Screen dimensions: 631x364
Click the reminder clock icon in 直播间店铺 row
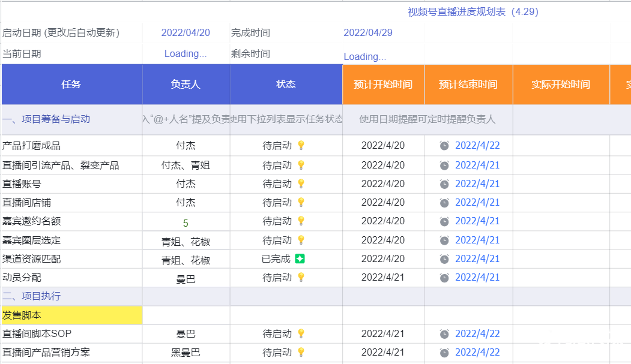click(444, 203)
